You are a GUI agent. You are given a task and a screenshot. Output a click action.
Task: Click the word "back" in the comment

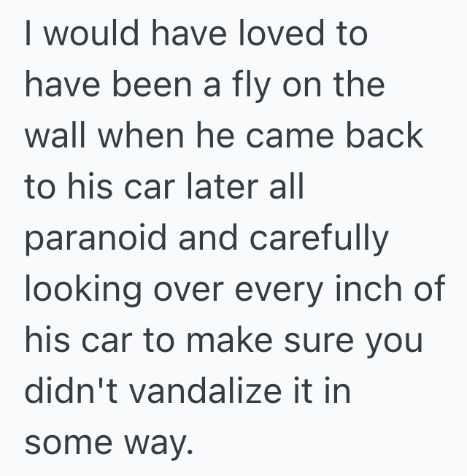pos(384,137)
